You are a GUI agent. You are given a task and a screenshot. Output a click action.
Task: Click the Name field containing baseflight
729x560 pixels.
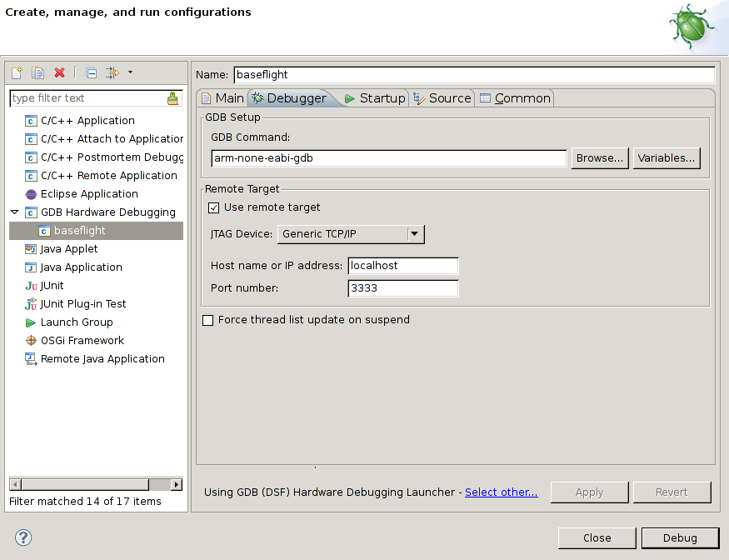coord(474,75)
